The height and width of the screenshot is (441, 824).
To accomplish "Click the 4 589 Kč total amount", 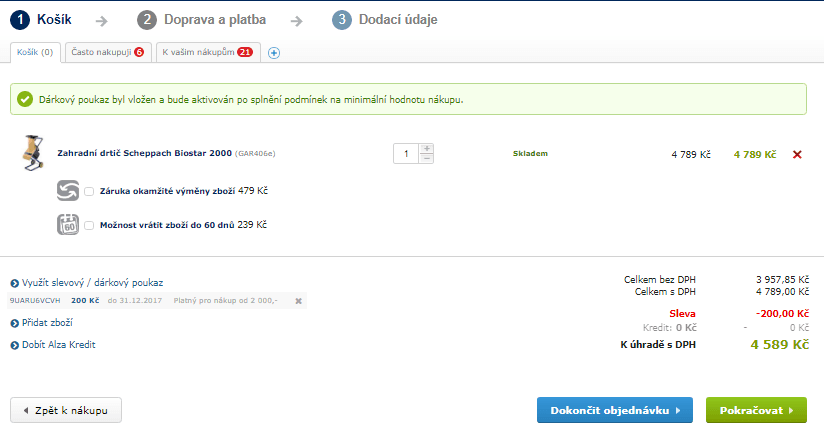I will 780,345.
